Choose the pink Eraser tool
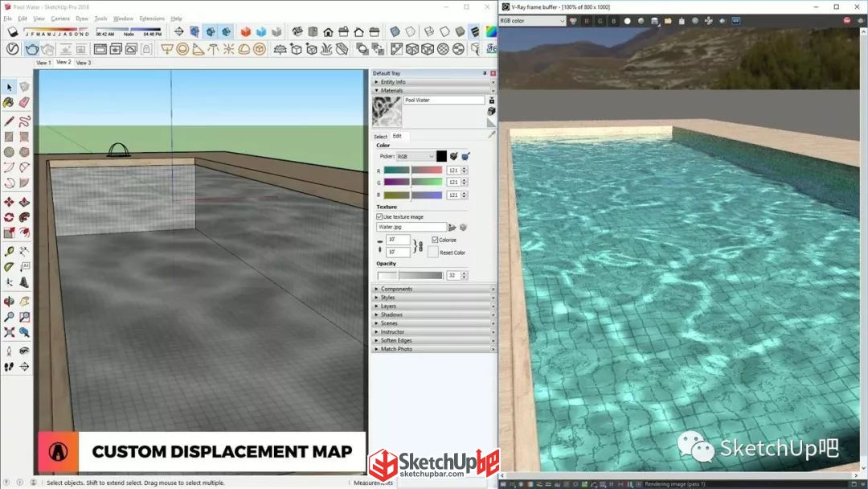 point(24,102)
